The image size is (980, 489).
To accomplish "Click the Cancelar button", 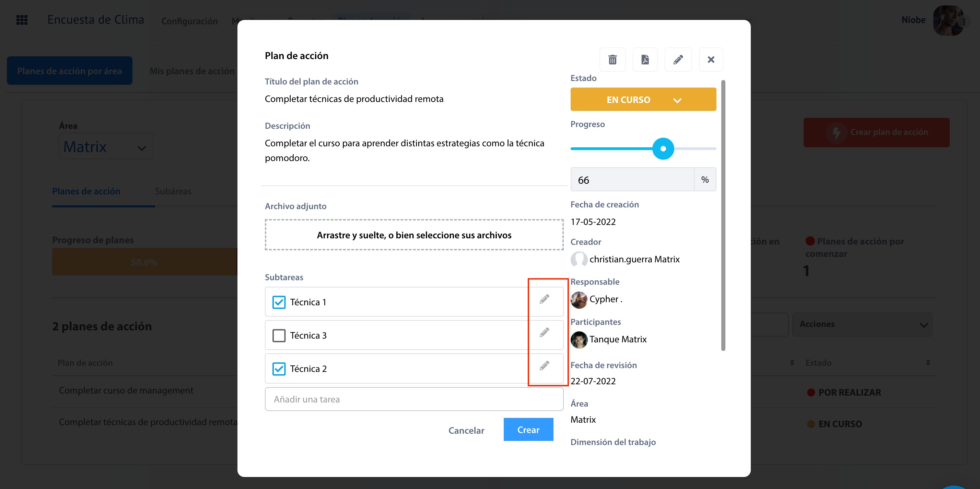I will pyautogui.click(x=466, y=430).
